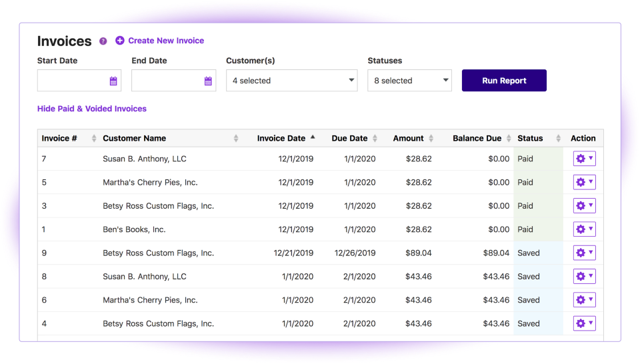Click the help question mark icon beside Invoices
The height and width of the screenshot is (364, 640).
103,41
